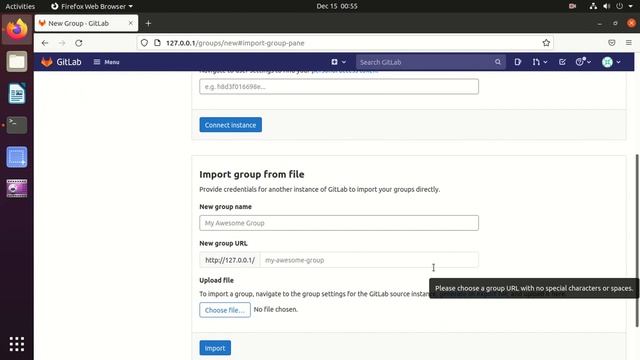Open Firefox Web Browser app menu

coord(91,6)
